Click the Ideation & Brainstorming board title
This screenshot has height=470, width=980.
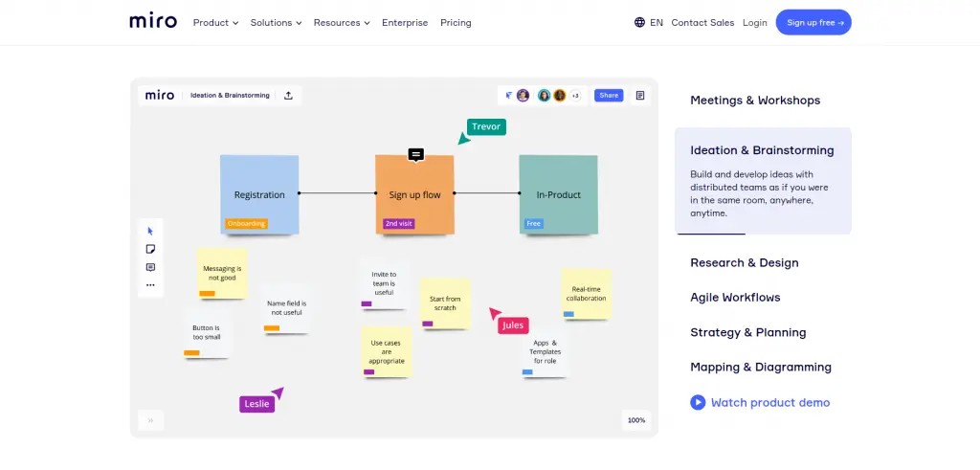point(230,96)
